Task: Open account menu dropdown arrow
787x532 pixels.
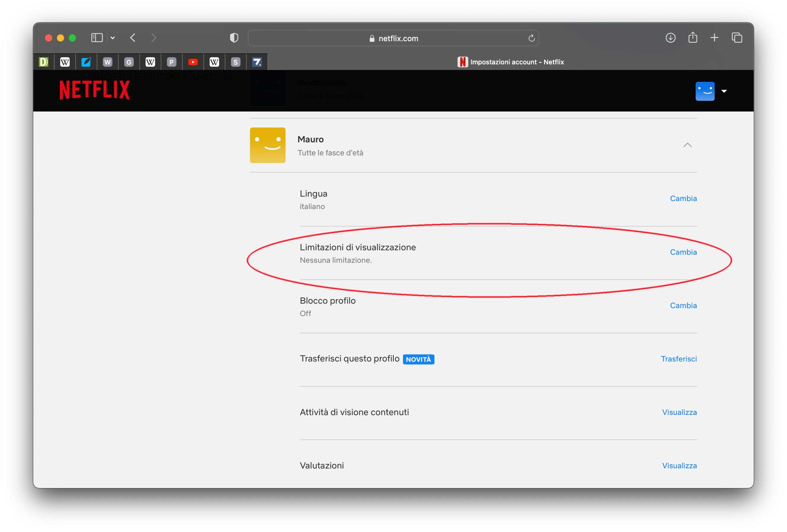Action: [724, 91]
